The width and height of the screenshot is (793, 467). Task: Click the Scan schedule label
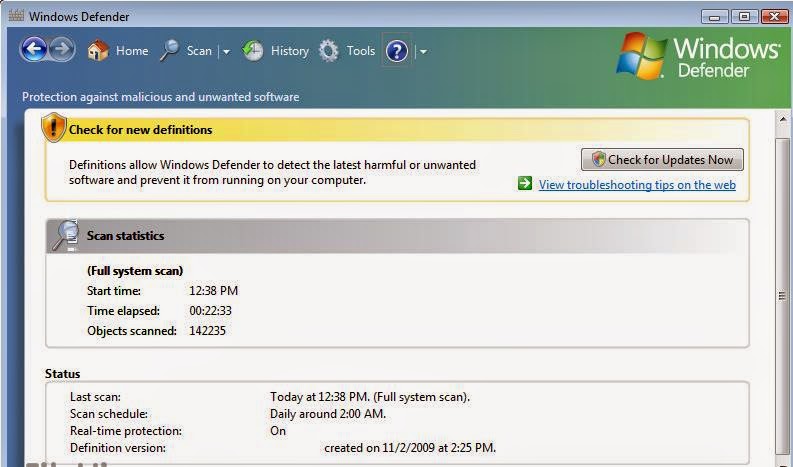point(109,414)
